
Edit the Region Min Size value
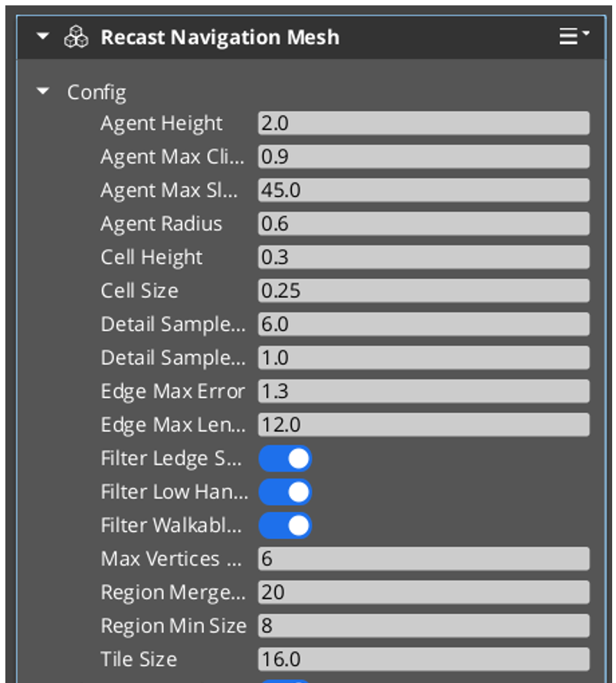pos(423,626)
